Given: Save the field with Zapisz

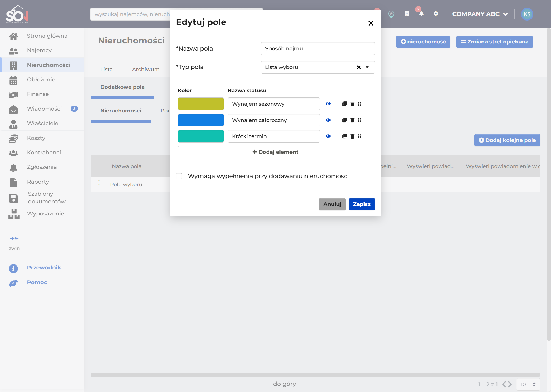Looking at the screenshot, I should coord(362,204).
